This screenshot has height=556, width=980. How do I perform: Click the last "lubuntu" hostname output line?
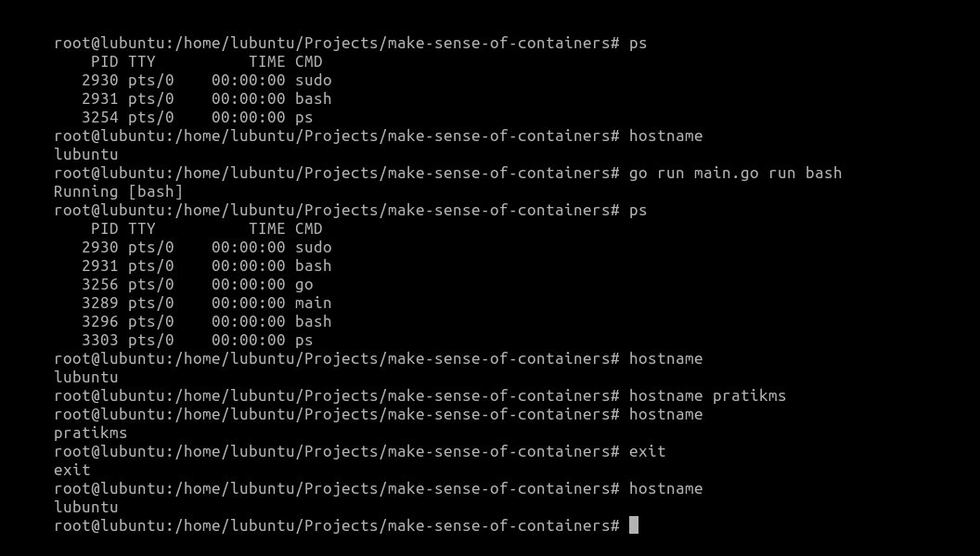click(86, 507)
